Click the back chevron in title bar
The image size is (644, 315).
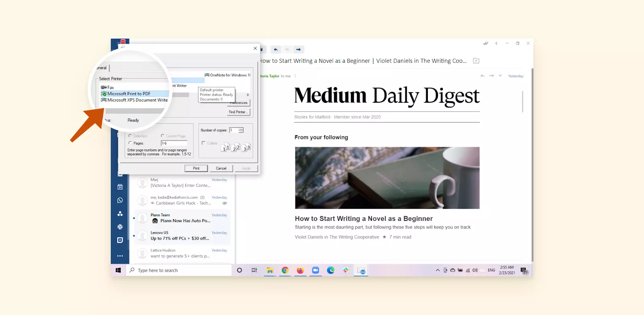pos(496,44)
